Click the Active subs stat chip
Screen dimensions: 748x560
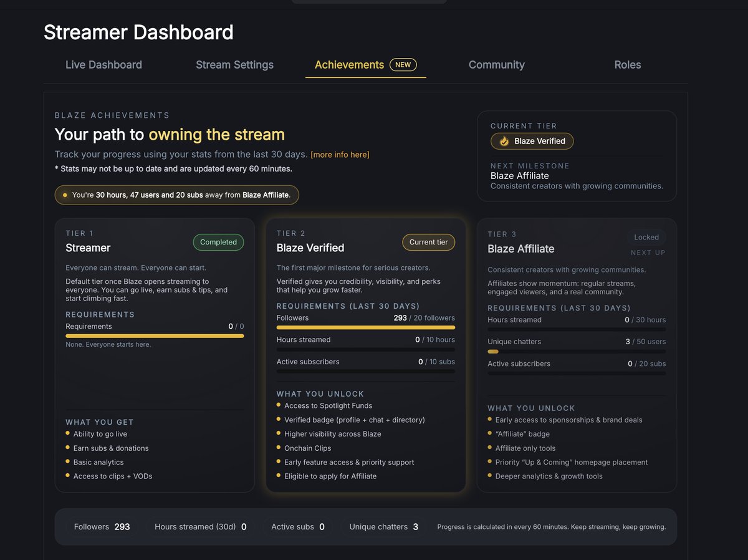click(x=298, y=527)
